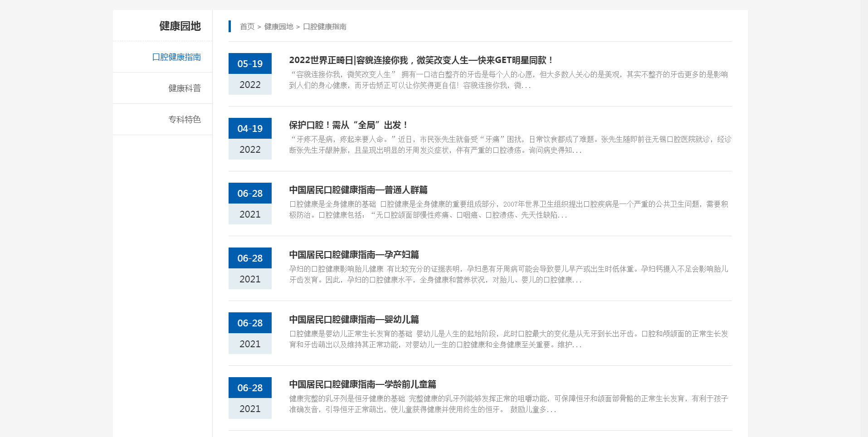The image size is (868, 437).
Task: Open 中国居民口腔健康指南—普通人群篇 article
Action: pos(358,190)
